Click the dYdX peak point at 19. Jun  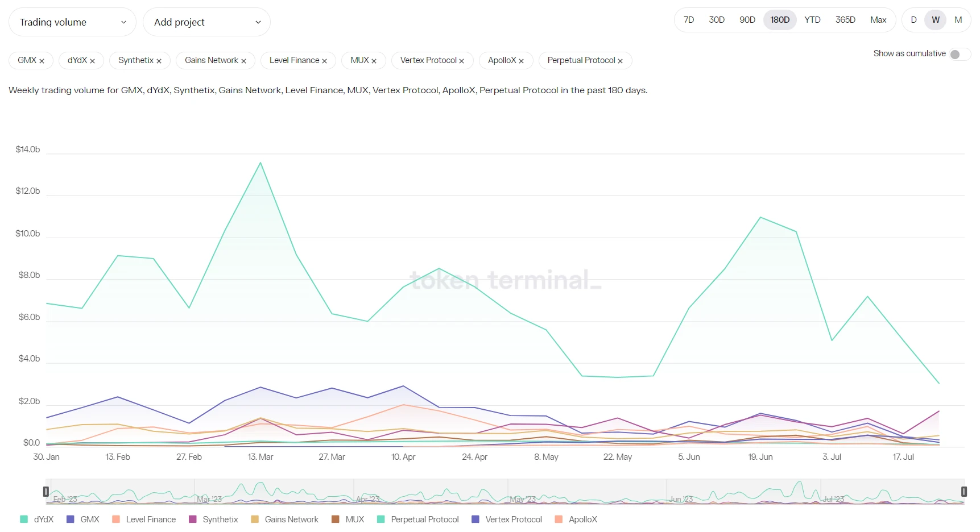click(760, 217)
